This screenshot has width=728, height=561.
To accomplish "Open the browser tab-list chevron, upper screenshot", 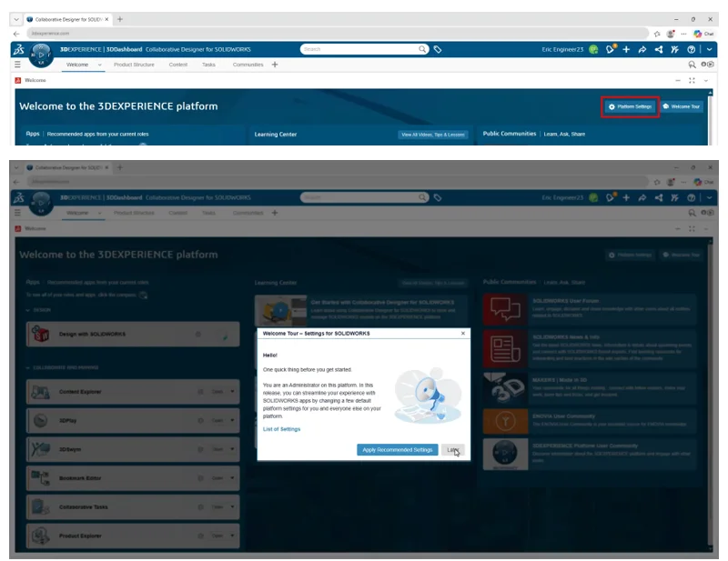I will [16, 19].
